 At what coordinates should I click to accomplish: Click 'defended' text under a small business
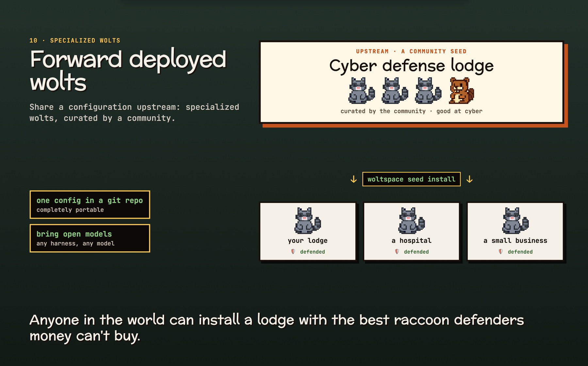tap(520, 252)
